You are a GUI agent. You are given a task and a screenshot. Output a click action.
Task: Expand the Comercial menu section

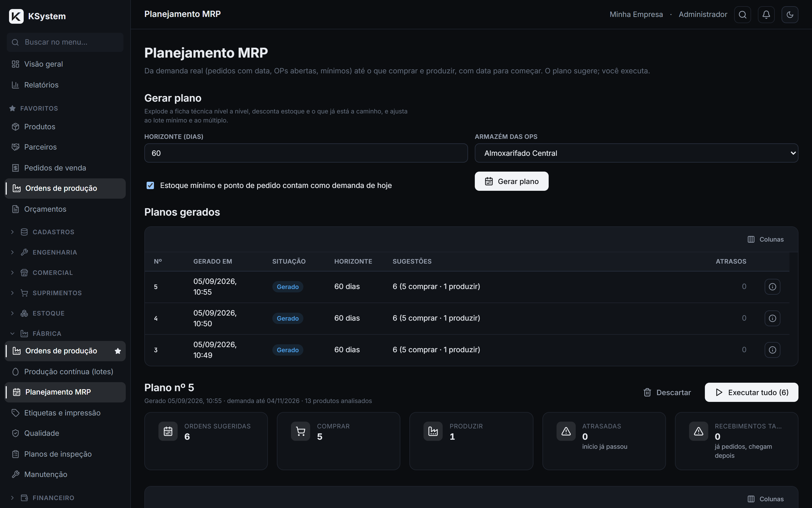pyautogui.click(x=65, y=272)
